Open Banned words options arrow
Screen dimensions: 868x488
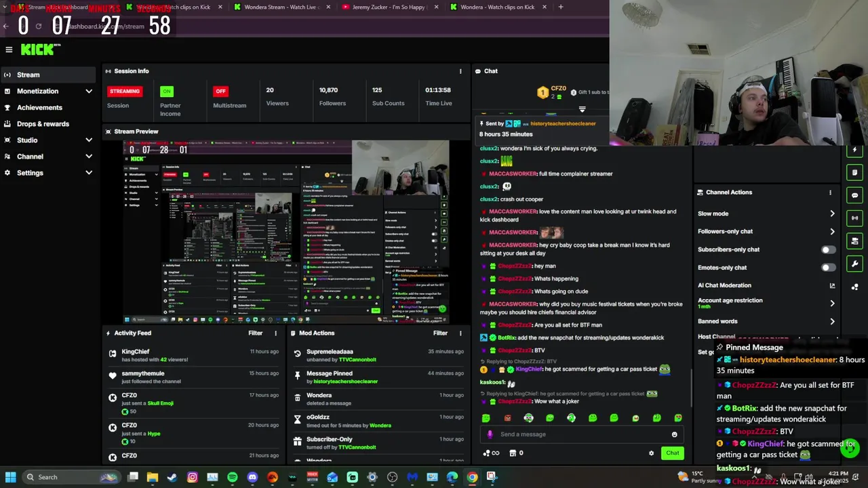[832, 322]
